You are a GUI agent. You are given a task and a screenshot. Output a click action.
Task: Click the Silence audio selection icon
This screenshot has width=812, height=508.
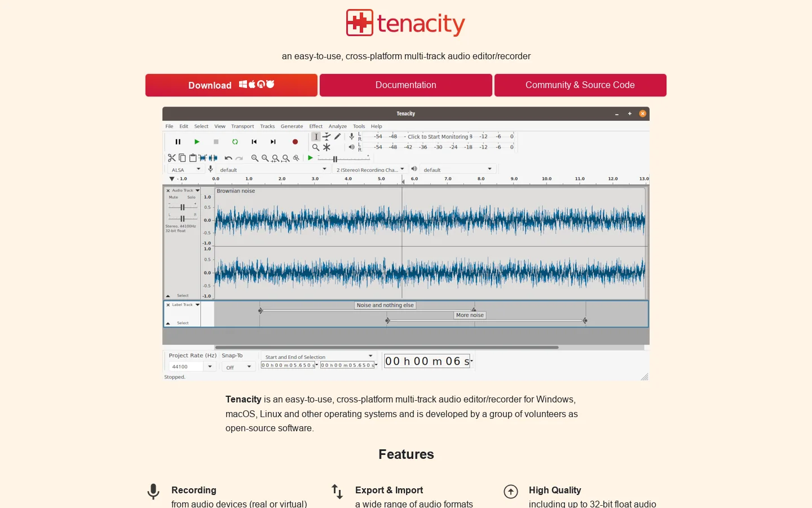click(213, 158)
